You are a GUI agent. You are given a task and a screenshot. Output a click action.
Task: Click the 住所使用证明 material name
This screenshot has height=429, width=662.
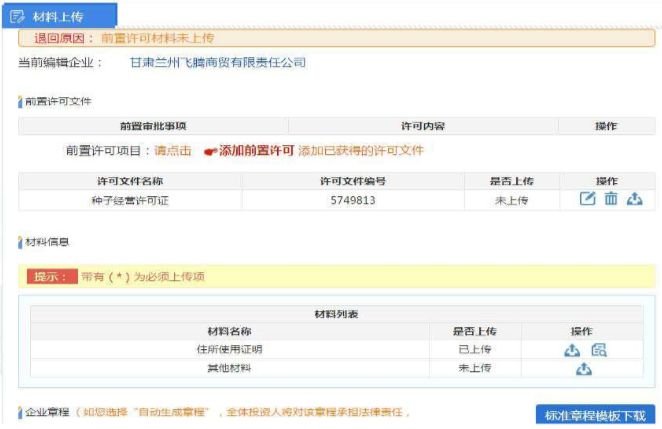229,349
